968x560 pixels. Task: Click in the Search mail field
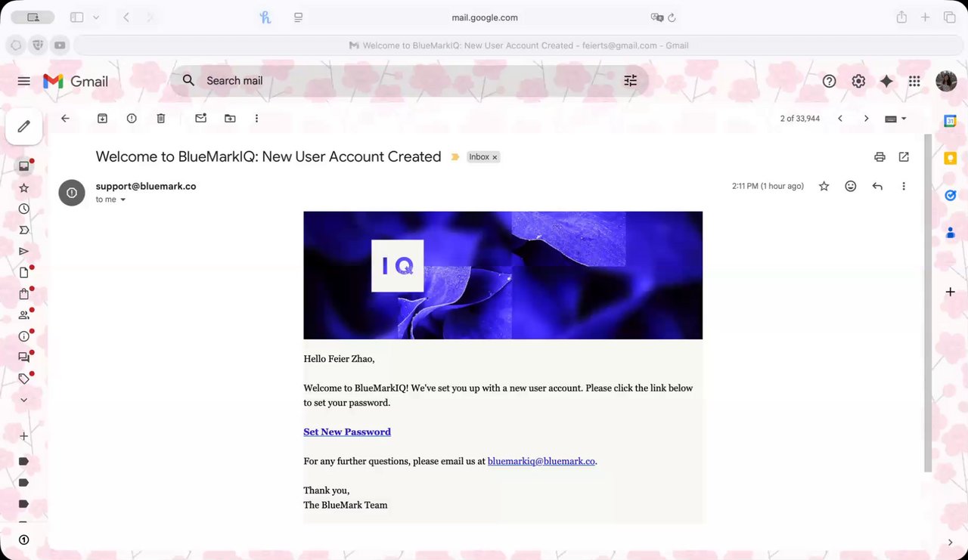tap(408, 81)
